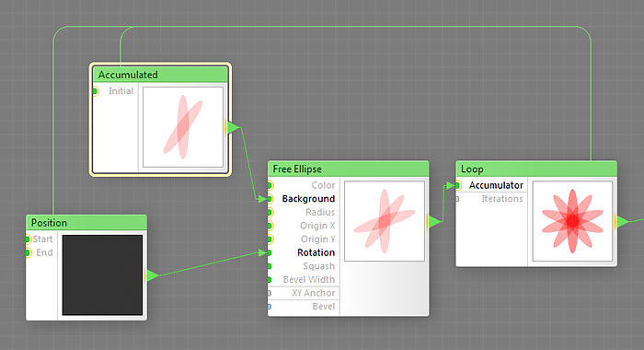Viewport: 644px width, 350px height.
Task: Click the Origin Y input connector
Action: tap(270, 239)
